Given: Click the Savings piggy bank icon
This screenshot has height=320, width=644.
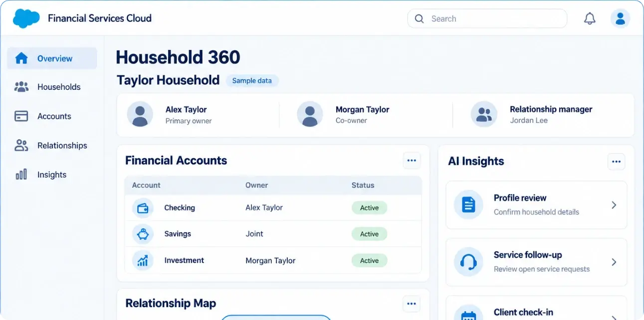Looking at the screenshot, I should tap(143, 234).
